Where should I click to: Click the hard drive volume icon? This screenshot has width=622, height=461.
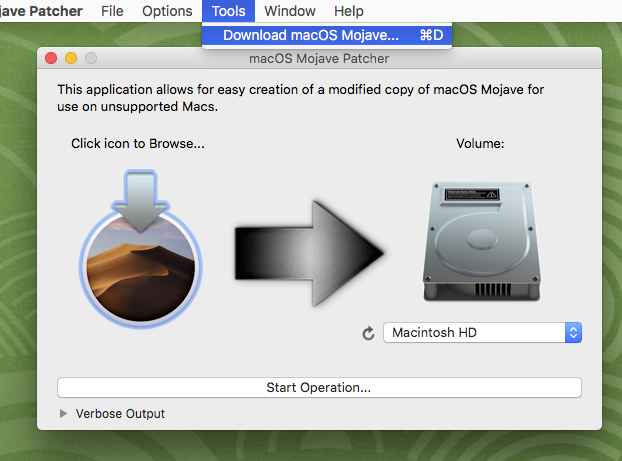482,241
